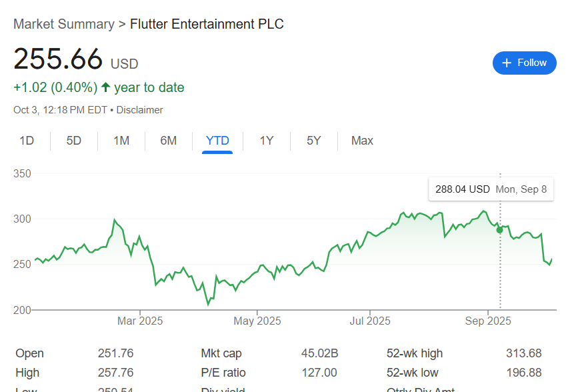Click the 255.66 stock price
This screenshot has width=570, height=392.
(58, 59)
